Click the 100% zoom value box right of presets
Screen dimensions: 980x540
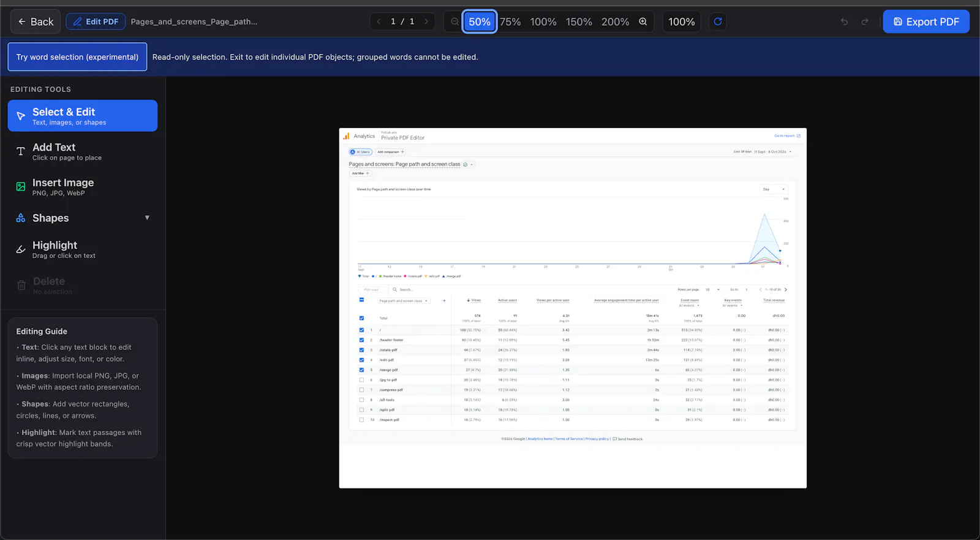coord(682,21)
